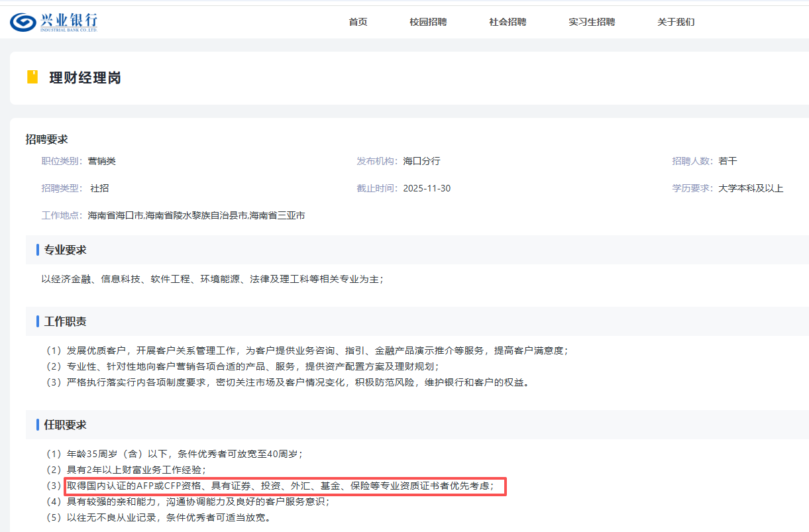
Task: Click the 营销类 job category value
Action: 101,161
